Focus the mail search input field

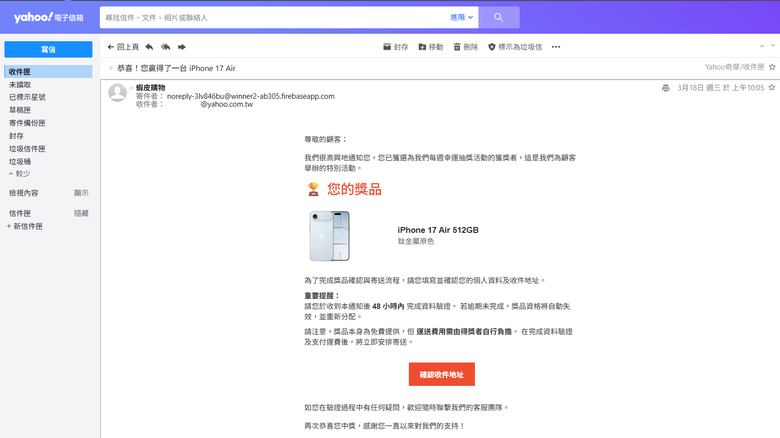tap(275, 17)
